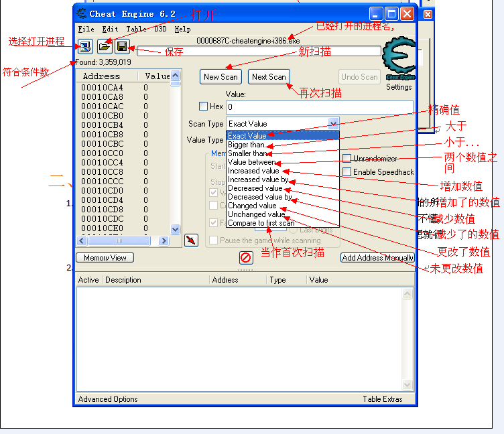Click the Description column header
Image resolution: width=504 pixels, height=434 pixels.
click(156, 280)
